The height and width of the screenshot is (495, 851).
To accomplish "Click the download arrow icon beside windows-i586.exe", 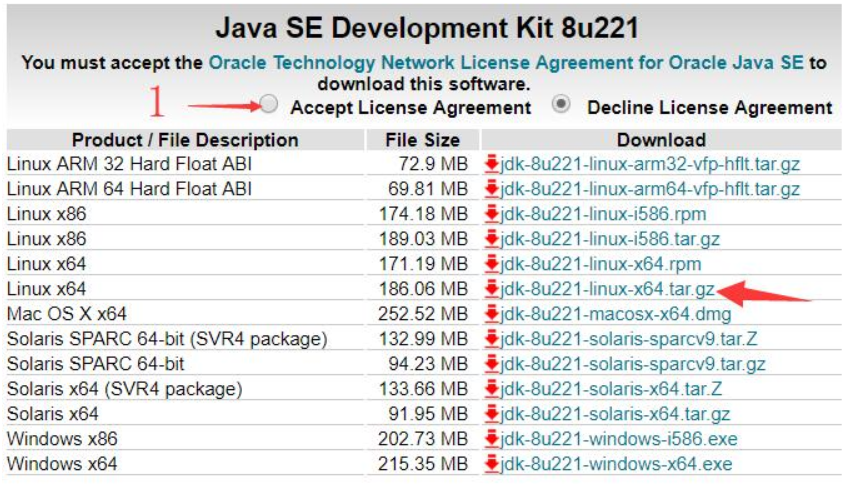I will 492,437.
